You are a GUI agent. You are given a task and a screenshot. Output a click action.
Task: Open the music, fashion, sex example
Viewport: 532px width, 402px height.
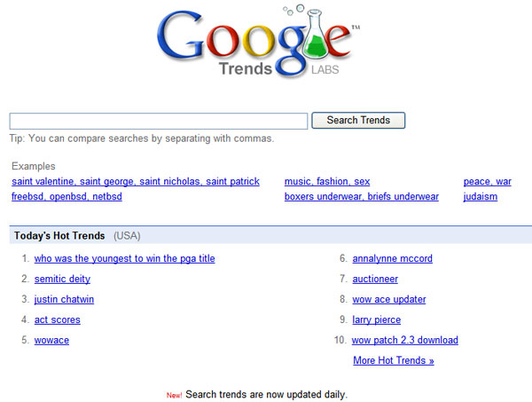point(327,181)
